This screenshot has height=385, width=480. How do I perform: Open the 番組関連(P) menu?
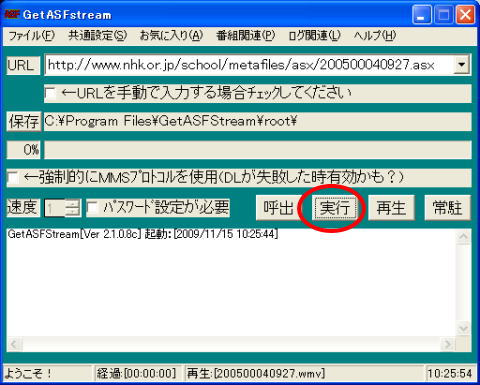pos(246,35)
